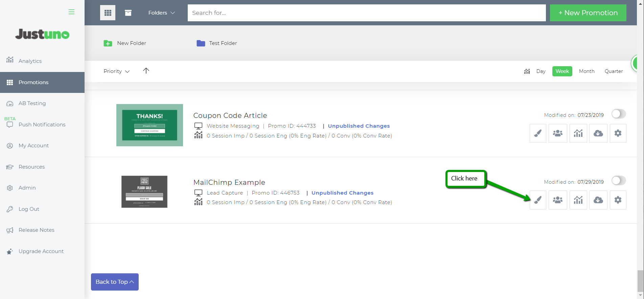Image resolution: width=644 pixels, height=299 pixels.
Task: Click the Back to Top button
Action: pyautogui.click(x=115, y=282)
